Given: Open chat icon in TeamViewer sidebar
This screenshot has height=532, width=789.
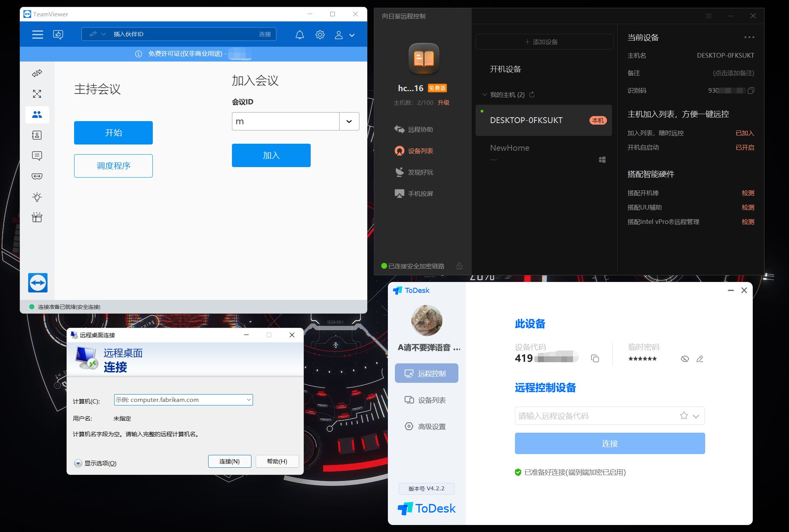Looking at the screenshot, I should tap(37, 156).
